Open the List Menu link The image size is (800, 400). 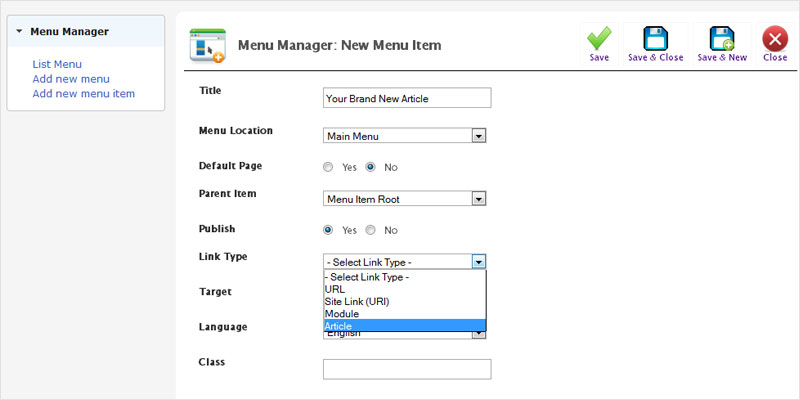coord(57,64)
